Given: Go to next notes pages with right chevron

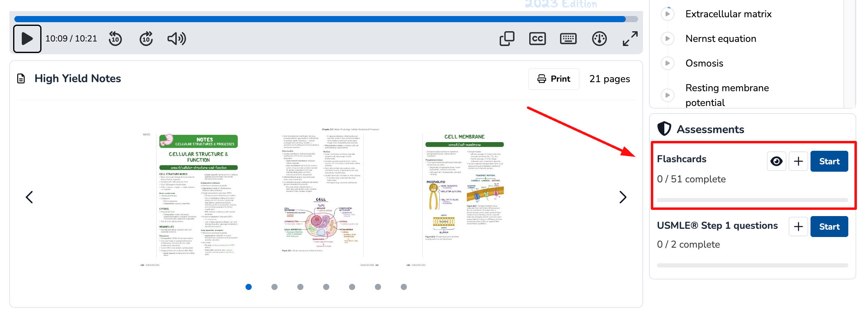Looking at the screenshot, I should tap(622, 198).
